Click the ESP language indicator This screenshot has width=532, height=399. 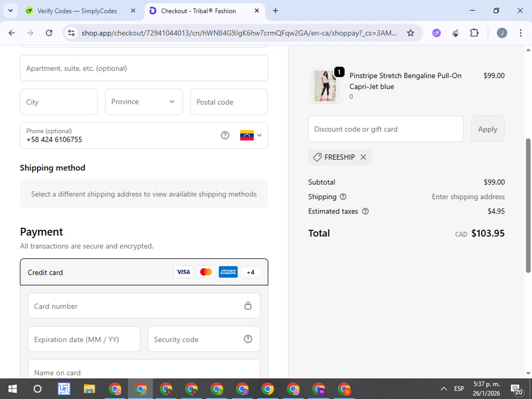[x=459, y=389]
